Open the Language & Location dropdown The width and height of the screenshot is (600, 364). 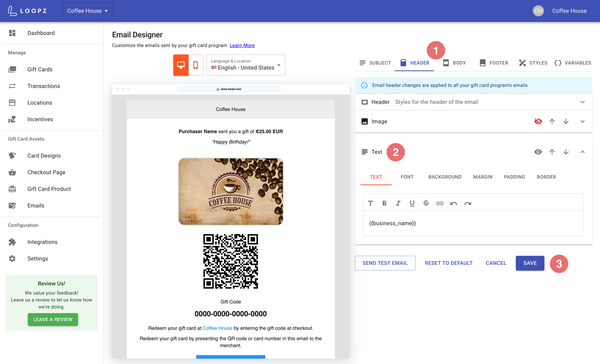(246, 65)
